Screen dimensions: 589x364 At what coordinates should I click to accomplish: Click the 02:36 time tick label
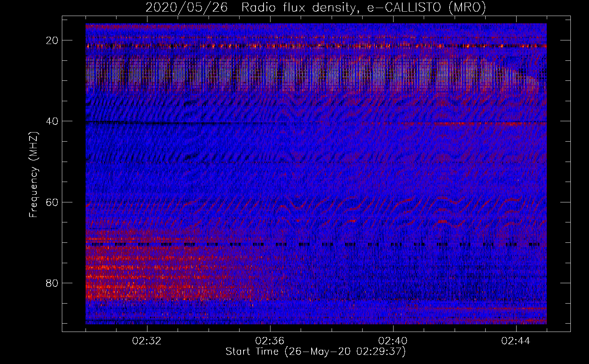tap(270, 341)
